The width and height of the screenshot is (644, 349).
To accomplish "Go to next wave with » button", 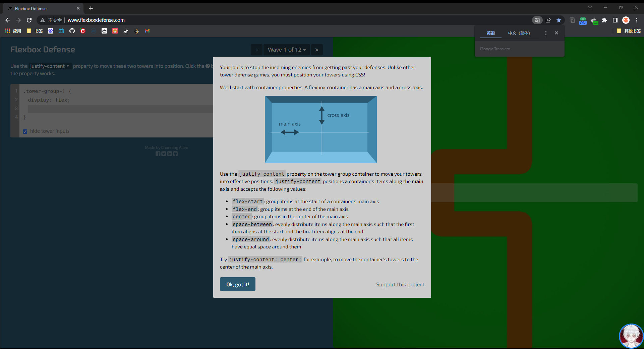I will [317, 50].
